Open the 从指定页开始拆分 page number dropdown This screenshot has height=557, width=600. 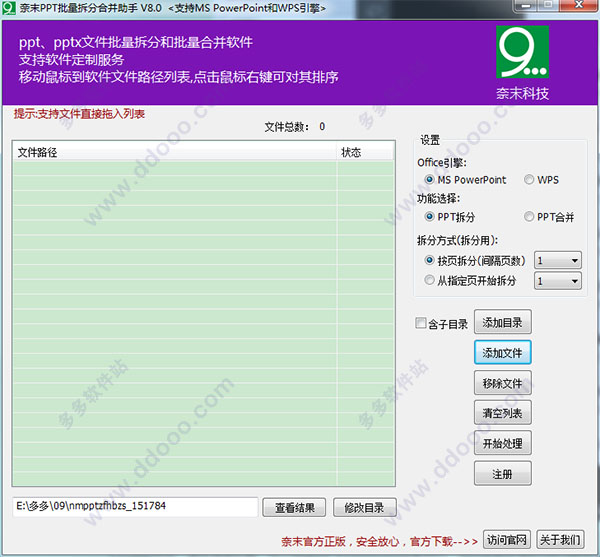[x=558, y=281]
